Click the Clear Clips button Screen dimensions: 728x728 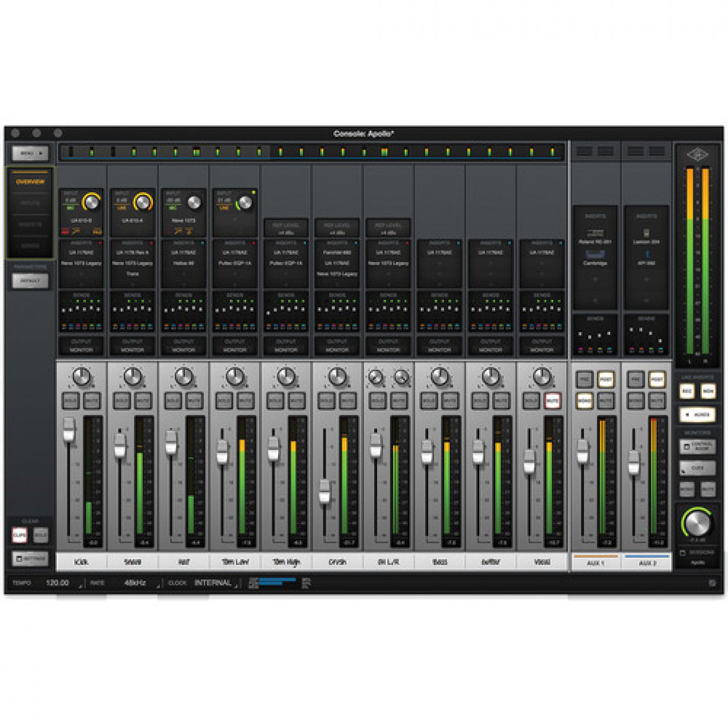20,535
